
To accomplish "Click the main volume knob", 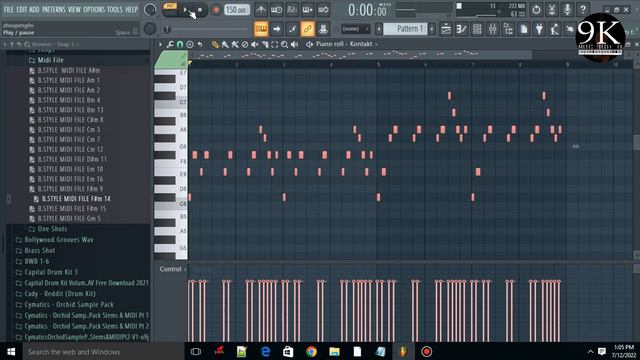I will (x=150, y=9).
